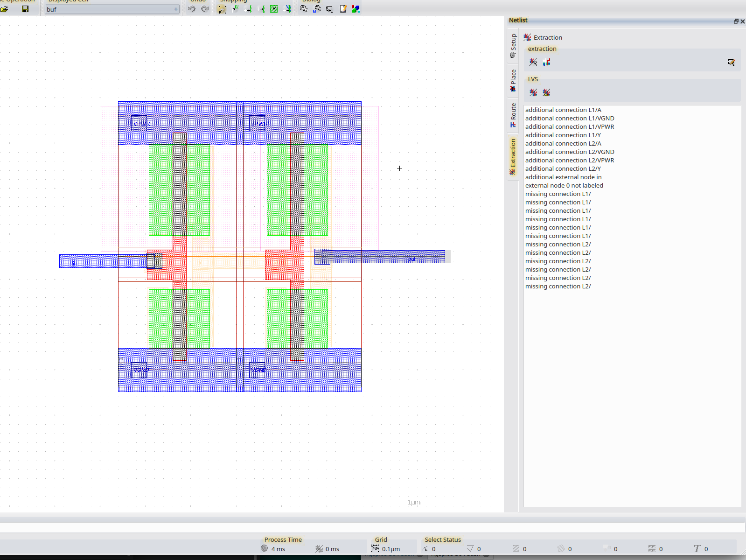Click the save floppy disk icon
The height and width of the screenshot is (560, 746).
pos(25,9)
